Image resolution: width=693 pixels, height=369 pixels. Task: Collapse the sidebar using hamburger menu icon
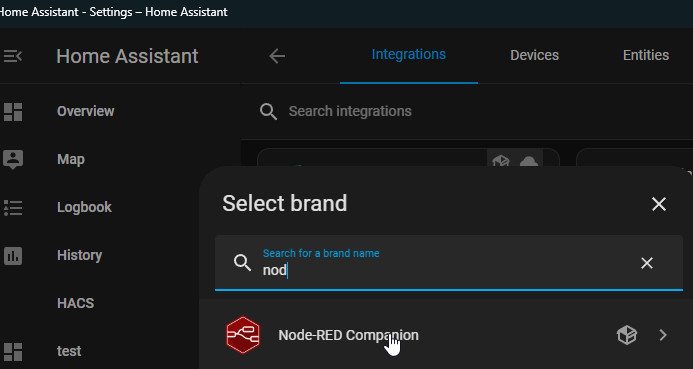click(x=12, y=56)
